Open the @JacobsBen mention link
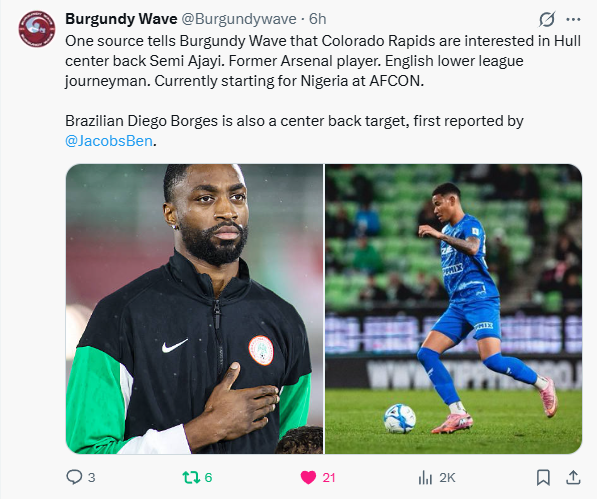 point(109,141)
